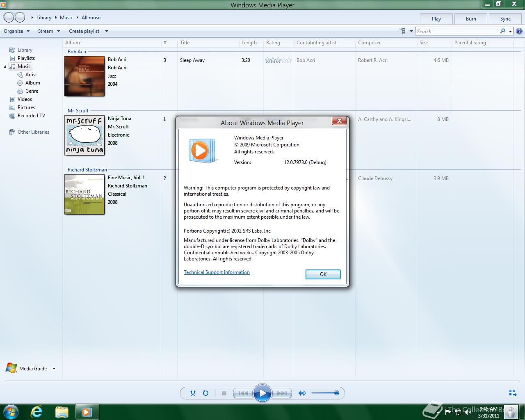The height and width of the screenshot is (420, 525).
Task: Open the View options icon
Action: (402, 31)
